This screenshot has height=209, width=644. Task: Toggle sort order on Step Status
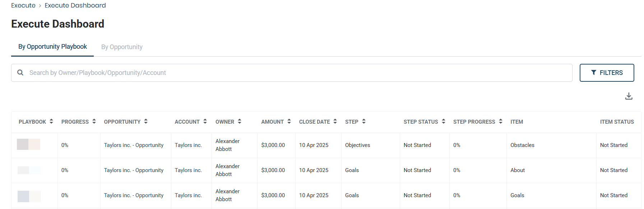444,122
